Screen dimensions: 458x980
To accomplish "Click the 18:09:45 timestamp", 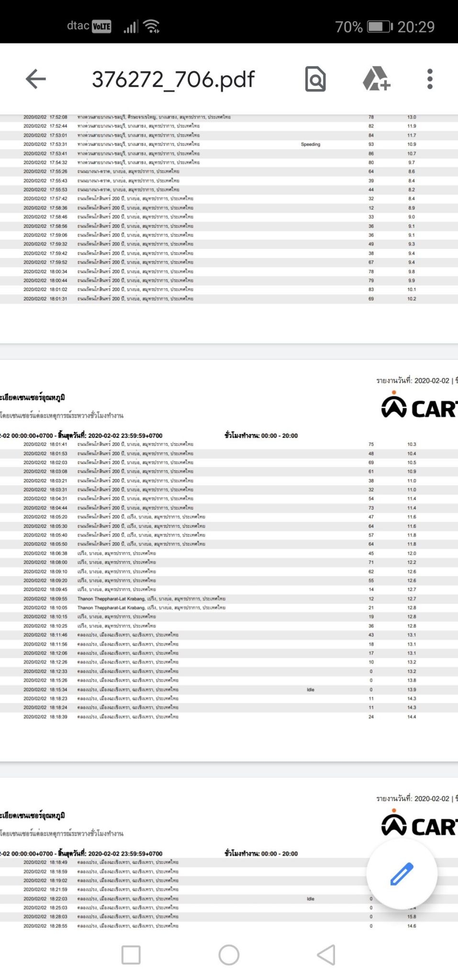I will 58,590.
